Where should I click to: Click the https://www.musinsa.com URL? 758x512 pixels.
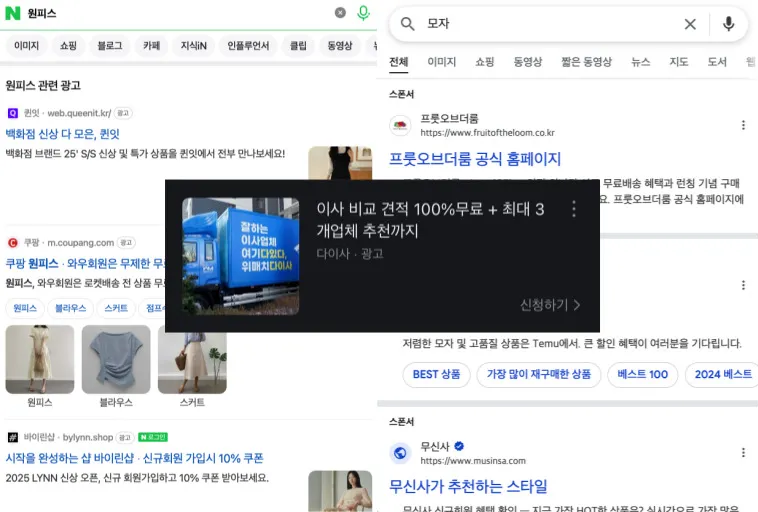(473, 461)
